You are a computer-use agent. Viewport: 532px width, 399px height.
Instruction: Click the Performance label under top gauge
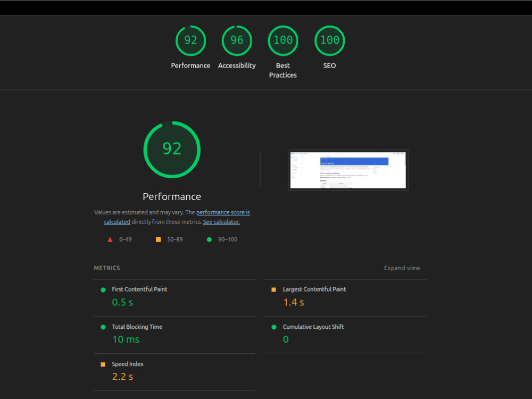click(x=190, y=65)
